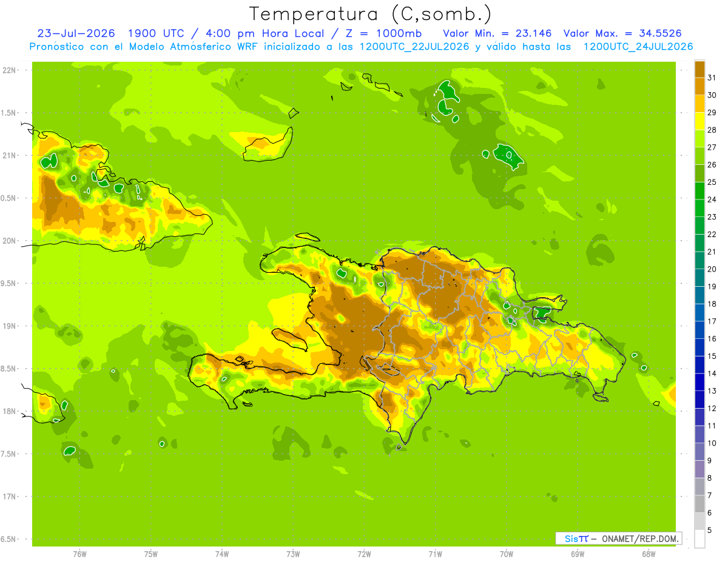Click the 21N latitude axis label
The image size is (728, 562).
tap(10, 155)
